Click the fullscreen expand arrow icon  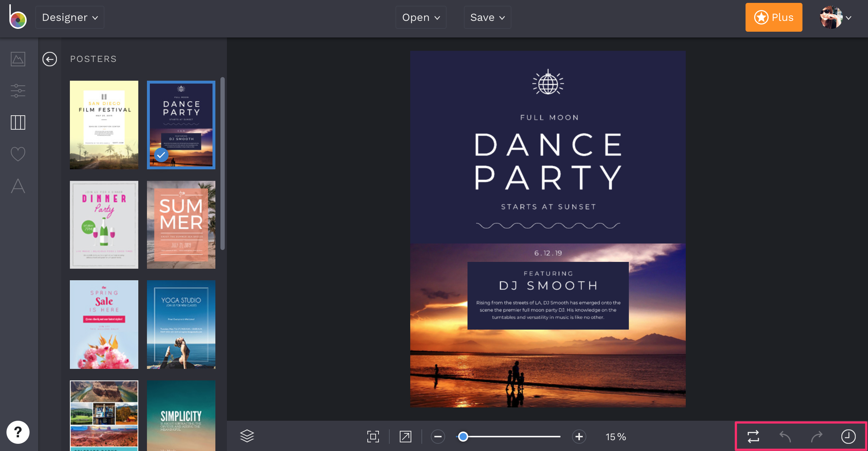click(406, 437)
